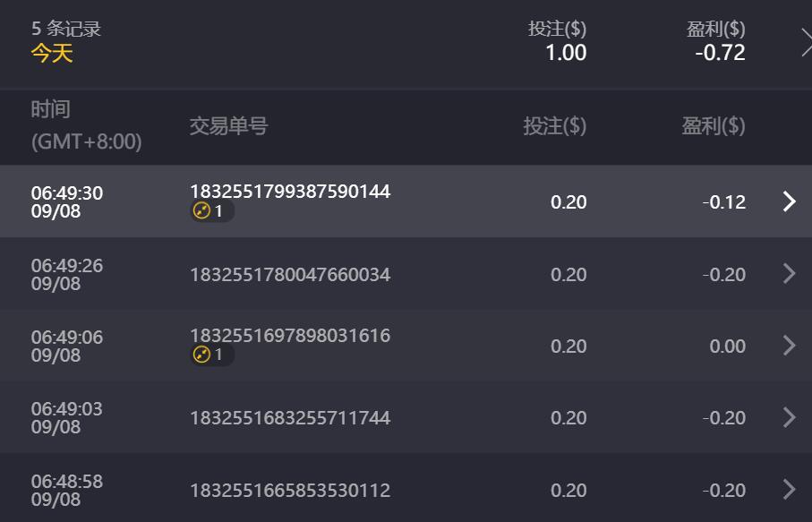Select the 今天 date filter

pos(52,54)
